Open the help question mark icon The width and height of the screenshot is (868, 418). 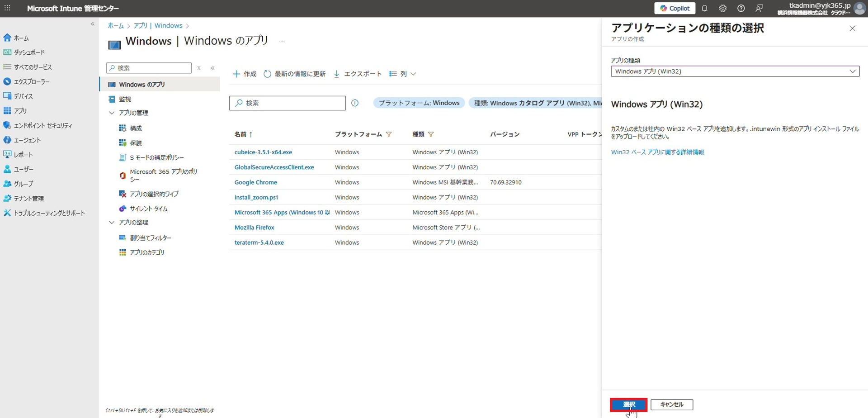pyautogui.click(x=741, y=9)
